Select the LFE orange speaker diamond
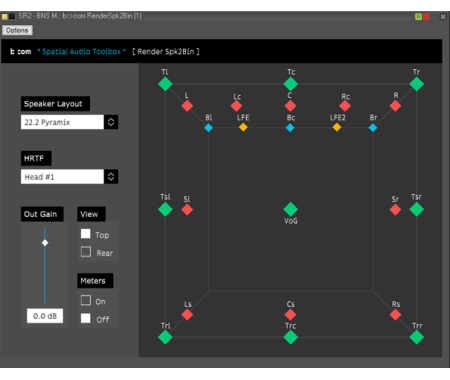 pos(243,127)
